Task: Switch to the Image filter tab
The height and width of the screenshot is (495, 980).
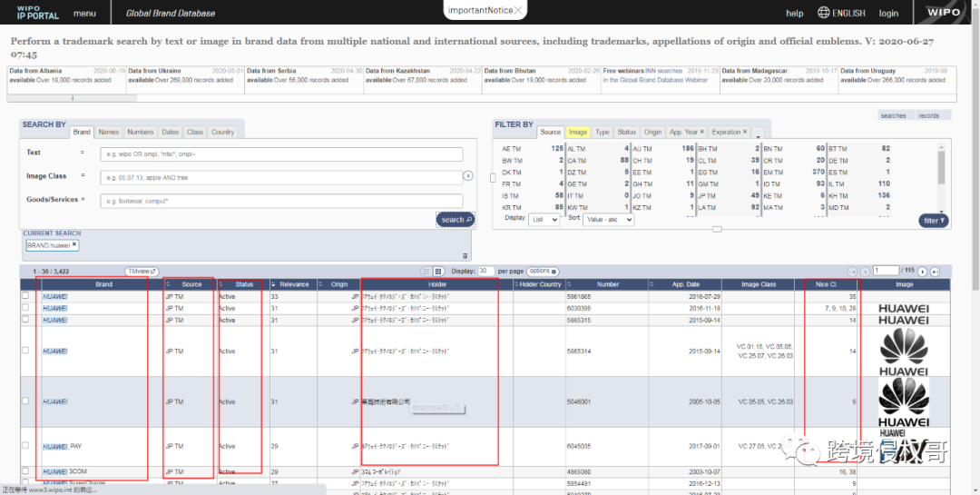Action: (577, 132)
